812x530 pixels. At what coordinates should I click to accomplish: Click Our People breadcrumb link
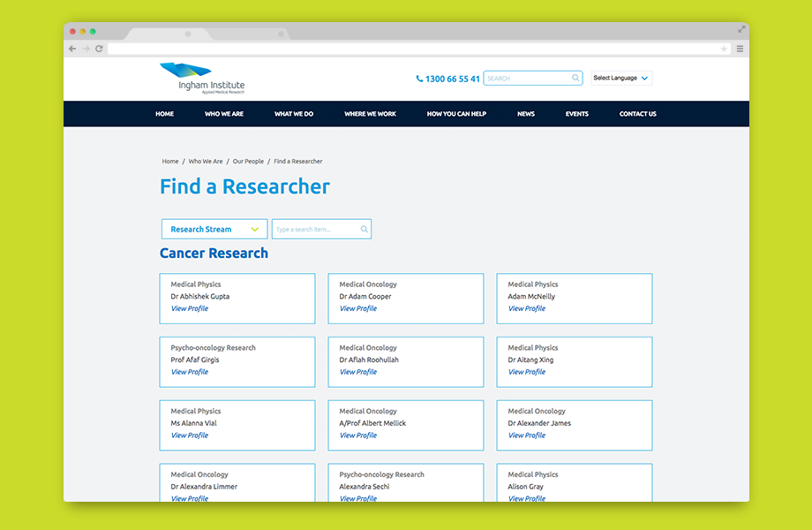[248, 162]
